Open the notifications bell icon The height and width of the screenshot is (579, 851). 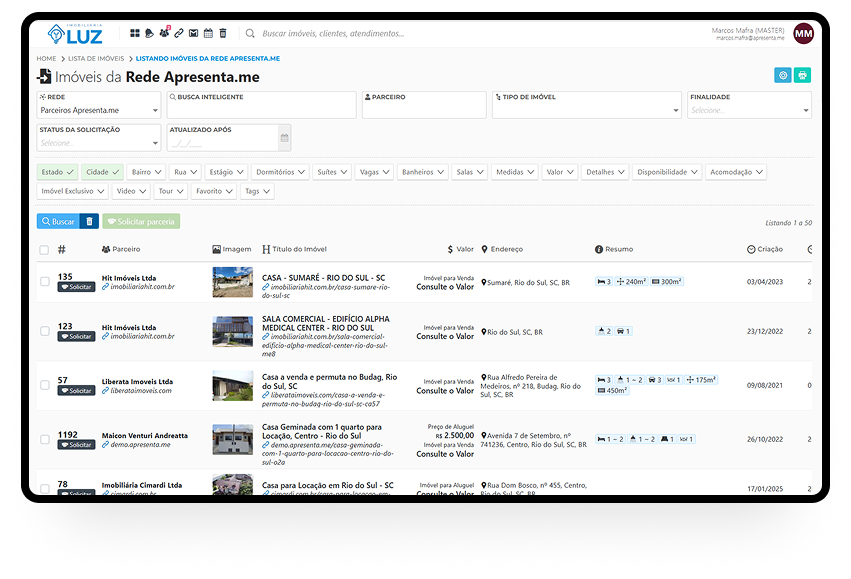[x=149, y=33]
